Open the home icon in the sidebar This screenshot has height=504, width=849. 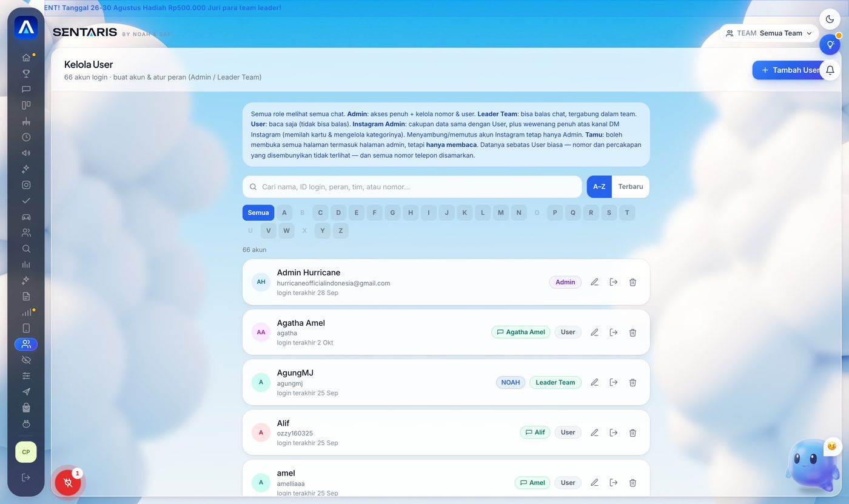(26, 58)
